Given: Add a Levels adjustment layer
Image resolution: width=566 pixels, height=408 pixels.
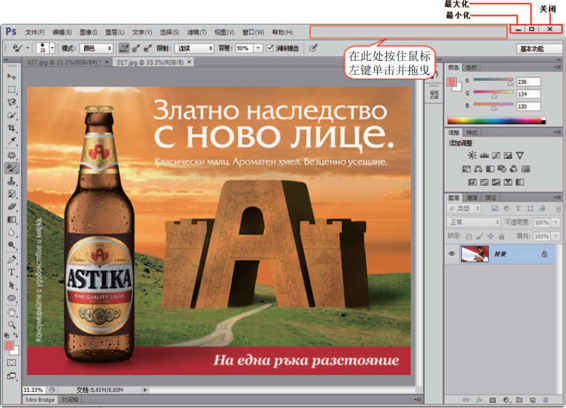Looking at the screenshot, I should coord(484,156).
